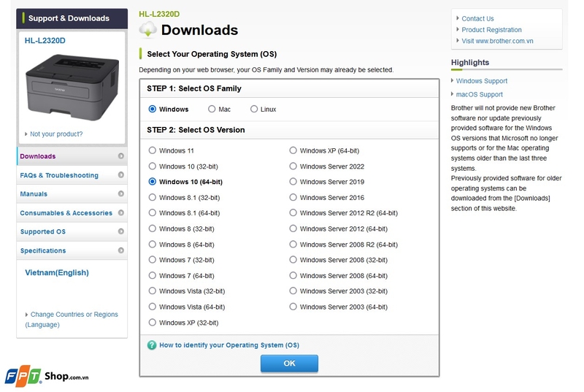Click arrow icon on Supported OS row
The image size is (584, 392).
pos(121,231)
